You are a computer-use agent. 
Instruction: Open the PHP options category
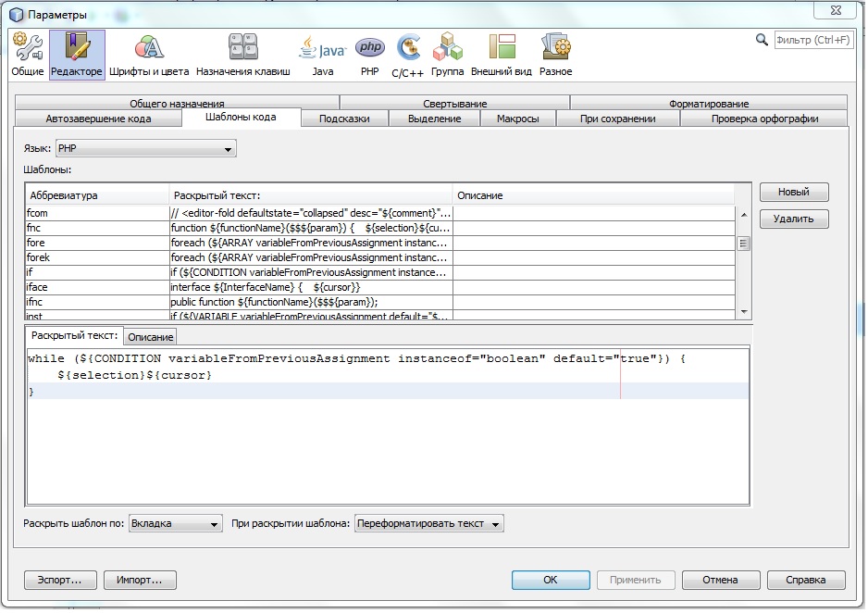[370, 55]
